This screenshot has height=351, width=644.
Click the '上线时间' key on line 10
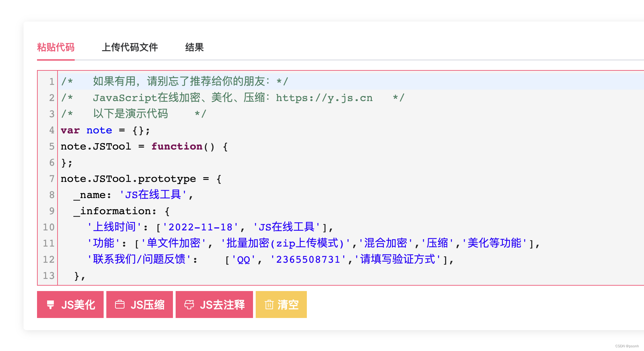114,227
